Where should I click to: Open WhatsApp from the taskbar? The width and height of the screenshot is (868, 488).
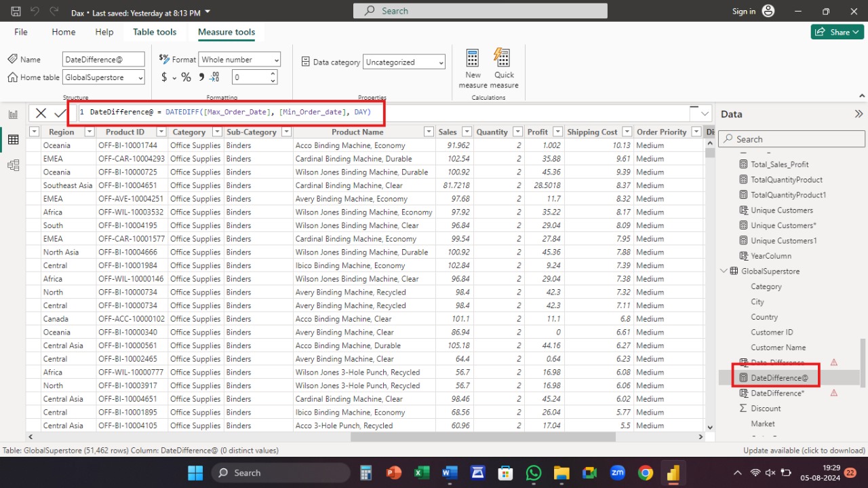click(x=533, y=472)
